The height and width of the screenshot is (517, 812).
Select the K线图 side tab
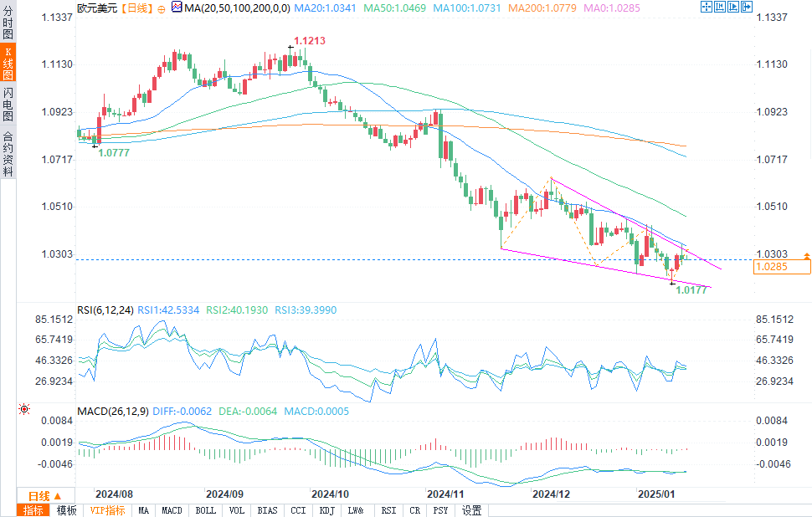8,63
